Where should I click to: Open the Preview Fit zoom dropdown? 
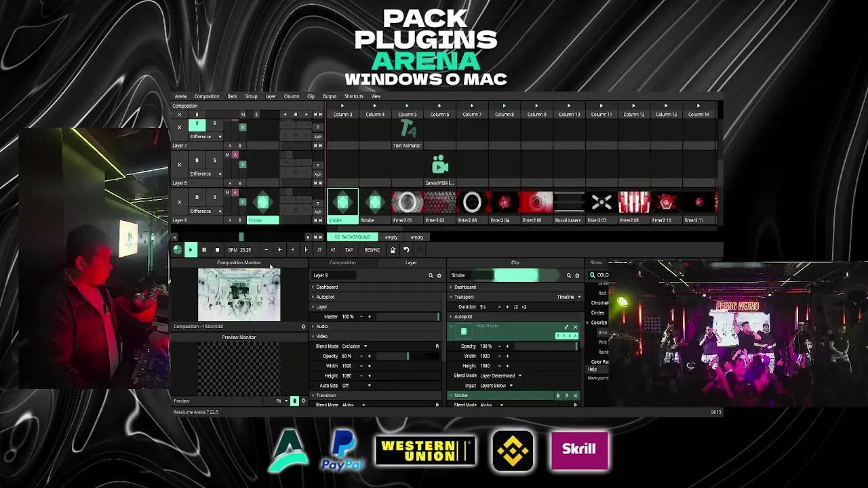(281, 401)
